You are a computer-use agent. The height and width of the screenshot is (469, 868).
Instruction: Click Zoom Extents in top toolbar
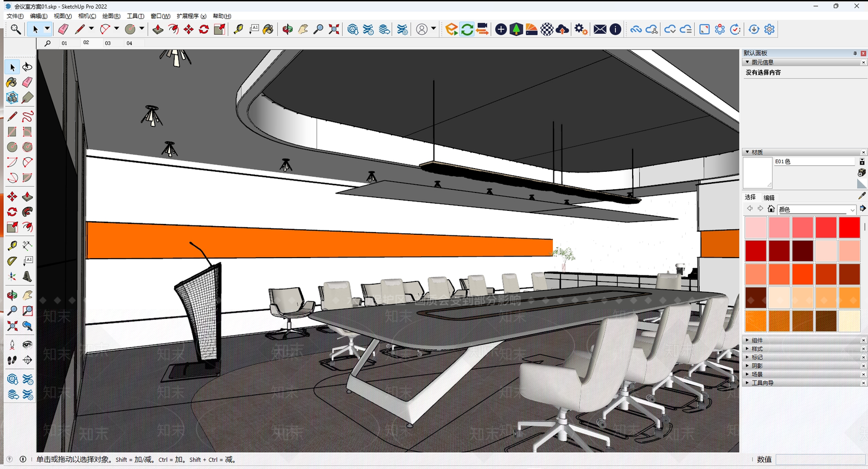(x=334, y=29)
